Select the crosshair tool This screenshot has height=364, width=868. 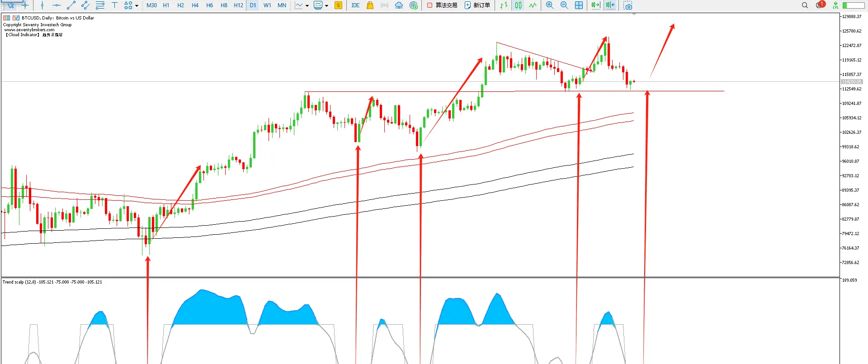coord(25,5)
